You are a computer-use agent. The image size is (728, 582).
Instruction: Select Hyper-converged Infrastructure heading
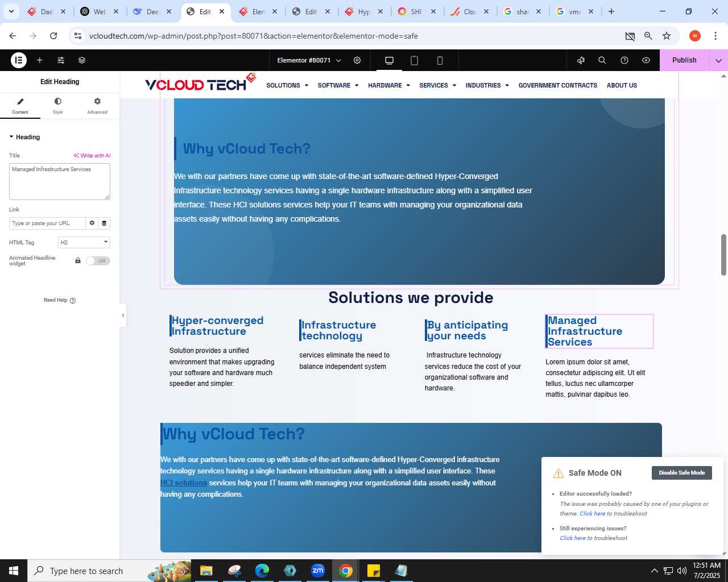tap(217, 326)
